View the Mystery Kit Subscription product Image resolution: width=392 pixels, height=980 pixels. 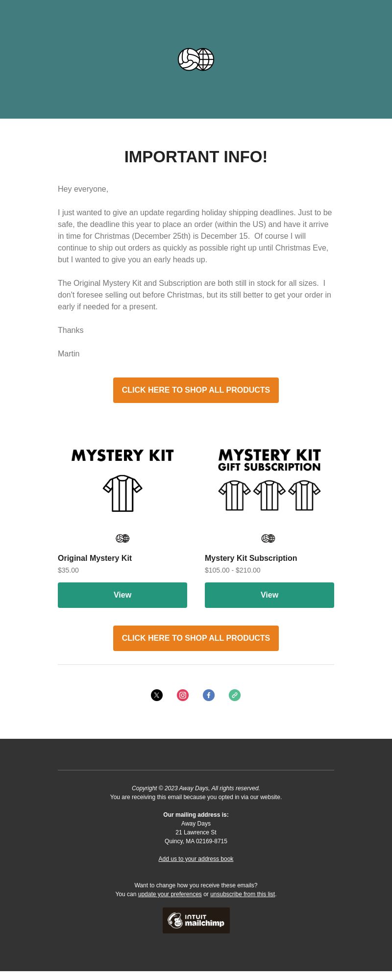(269, 595)
